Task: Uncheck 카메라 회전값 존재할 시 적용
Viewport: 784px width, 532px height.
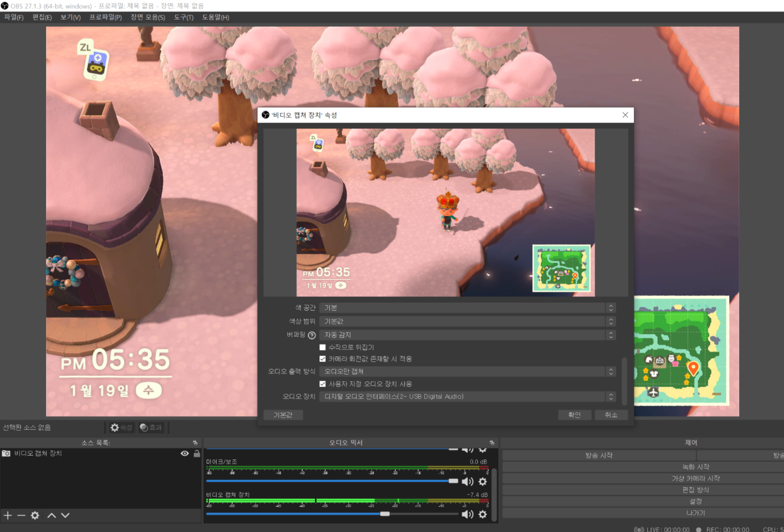Action: click(322, 359)
